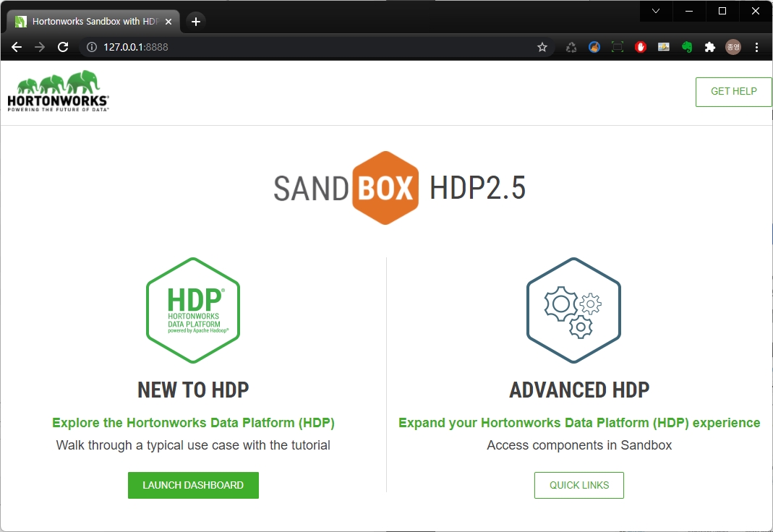
Task: Open the blue-orange circular extension icon
Action: (594, 47)
